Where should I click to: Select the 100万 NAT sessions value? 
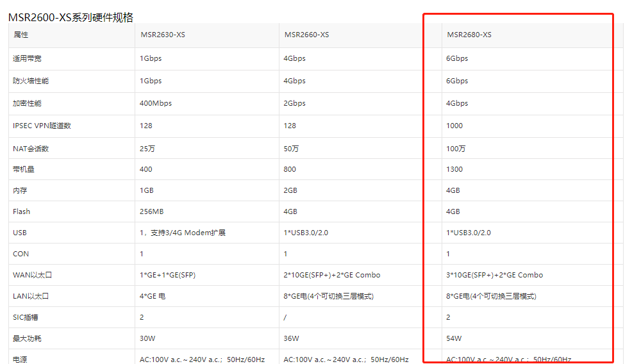[456, 149]
